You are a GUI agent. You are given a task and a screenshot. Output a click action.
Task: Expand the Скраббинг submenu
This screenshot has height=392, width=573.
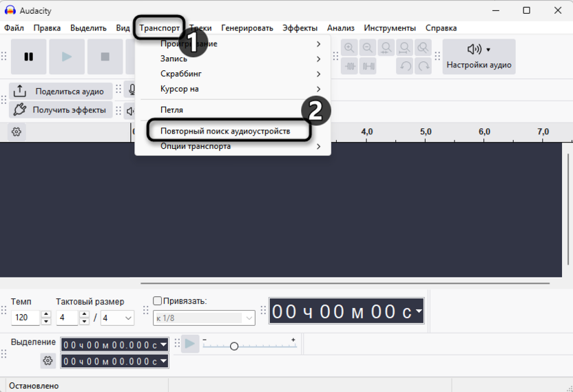pyautogui.click(x=233, y=74)
